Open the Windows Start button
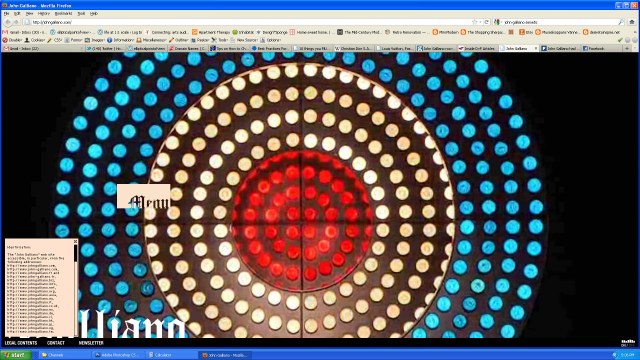 [16, 355]
